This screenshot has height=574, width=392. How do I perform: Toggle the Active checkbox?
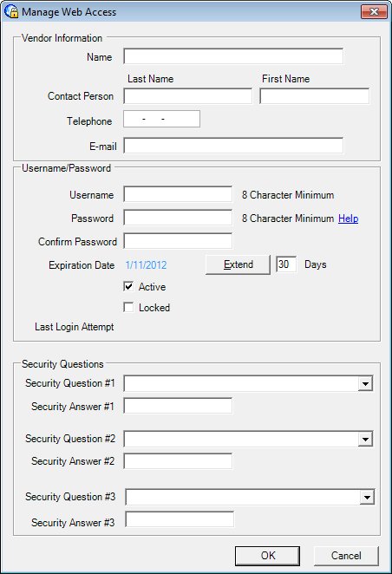click(x=128, y=286)
